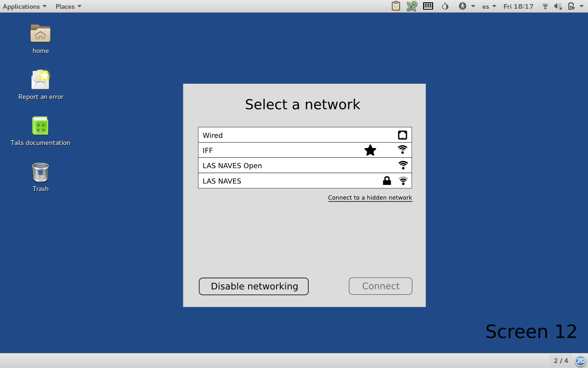
Task: Click Connect to a hidden network link
Action: tap(370, 198)
